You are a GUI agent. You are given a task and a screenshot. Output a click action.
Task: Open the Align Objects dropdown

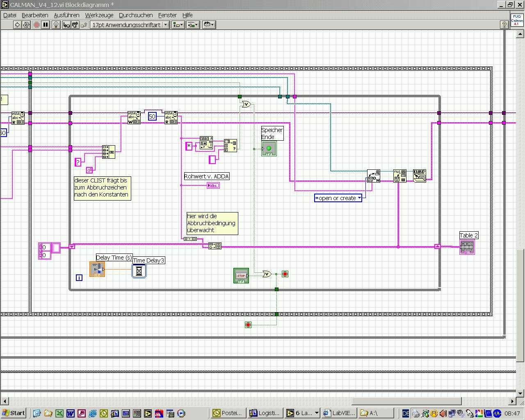[x=178, y=25]
